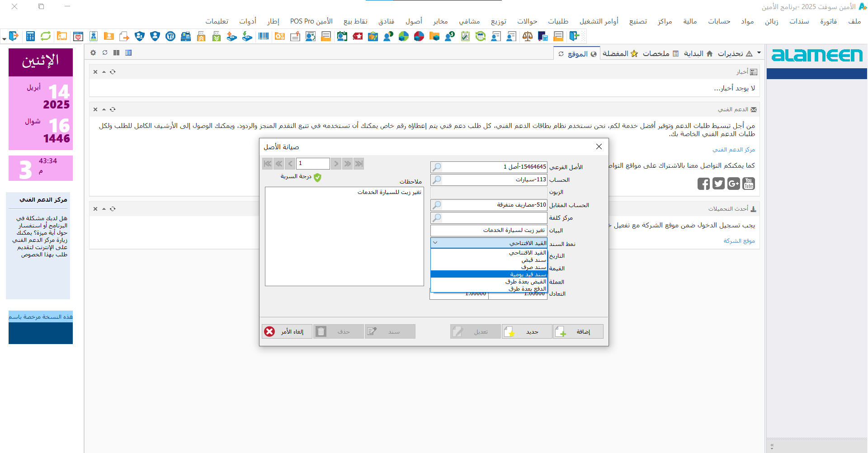Screen dimensions: 868x453
Task: Click settings gear icon in panel header
Action: (x=93, y=53)
